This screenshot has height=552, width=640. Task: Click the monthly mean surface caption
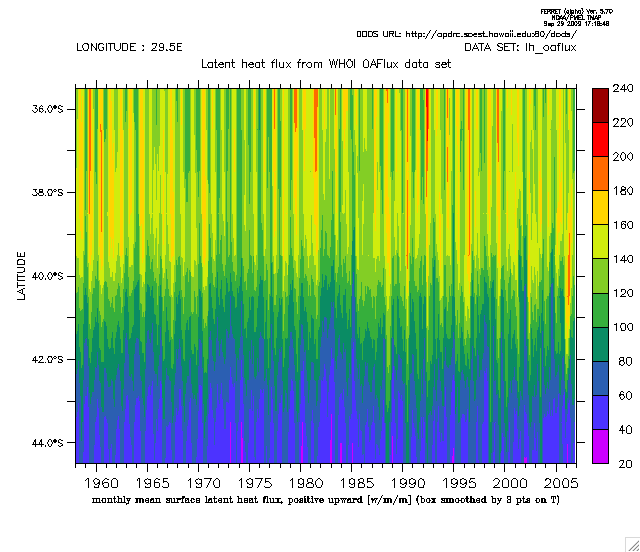pyautogui.click(x=326, y=500)
